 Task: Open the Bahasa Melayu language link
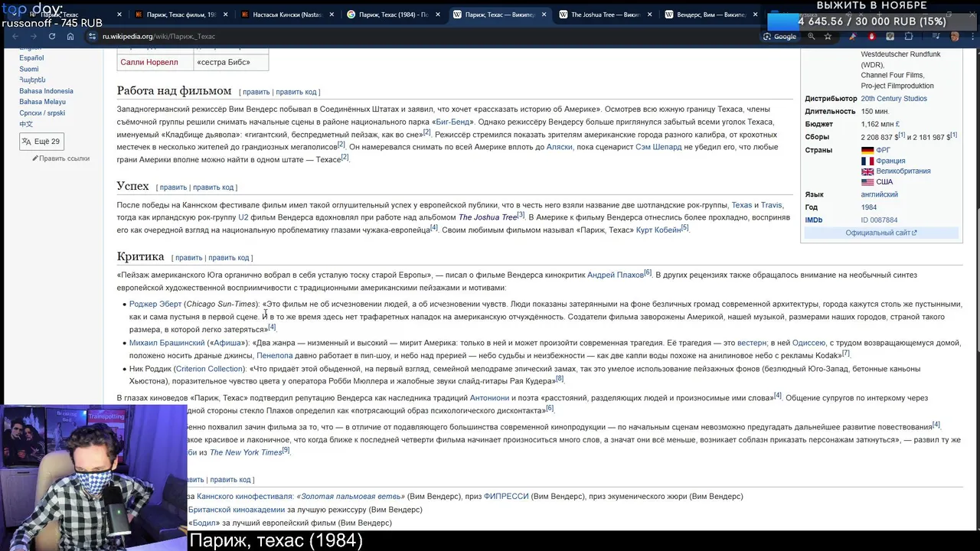pyautogui.click(x=42, y=102)
